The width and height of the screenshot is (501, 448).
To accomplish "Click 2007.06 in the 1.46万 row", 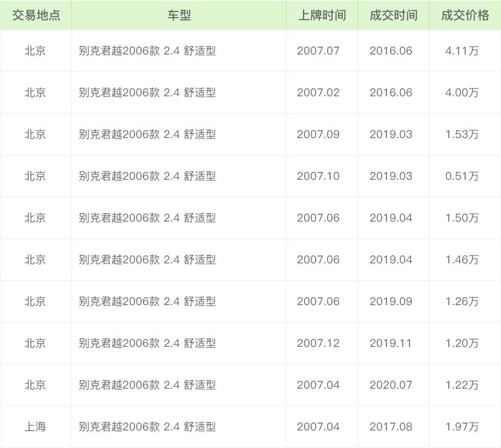I will (x=318, y=260).
